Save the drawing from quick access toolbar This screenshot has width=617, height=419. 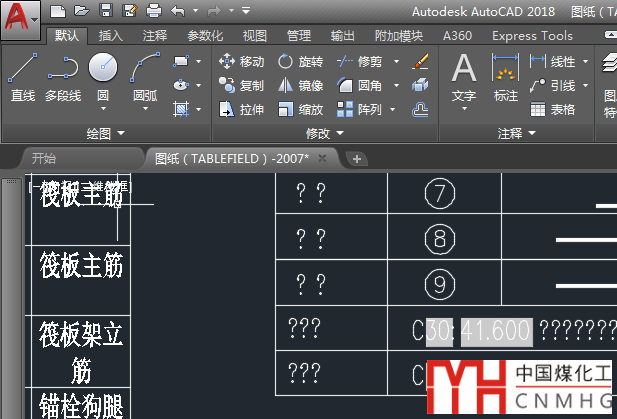click(x=105, y=11)
